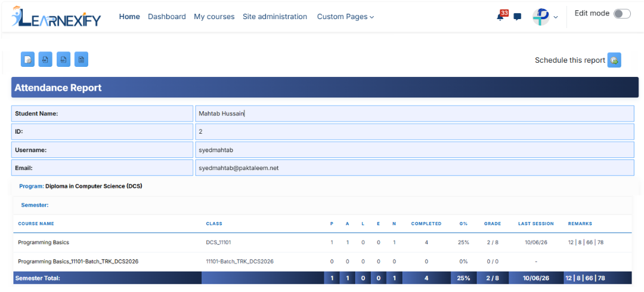Viewport: 644px width, 292px height.
Task: Export the report as XLS
Action: point(64,59)
